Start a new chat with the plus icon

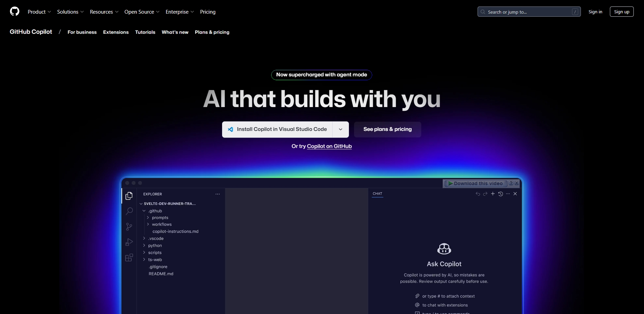pyautogui.click(x=493, y=194)
